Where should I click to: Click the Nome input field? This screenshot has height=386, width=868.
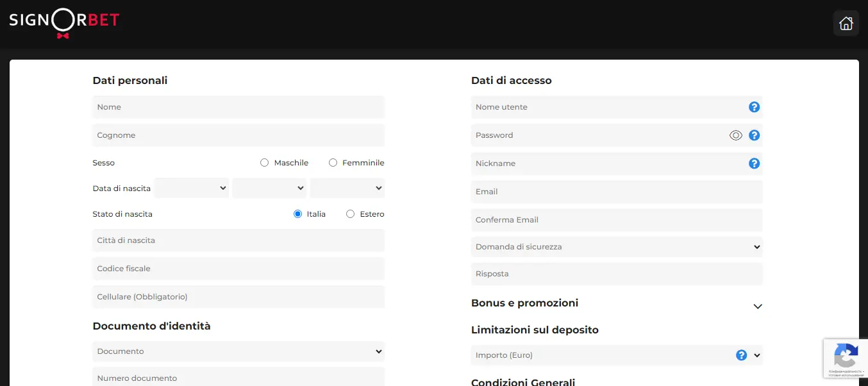238,107
